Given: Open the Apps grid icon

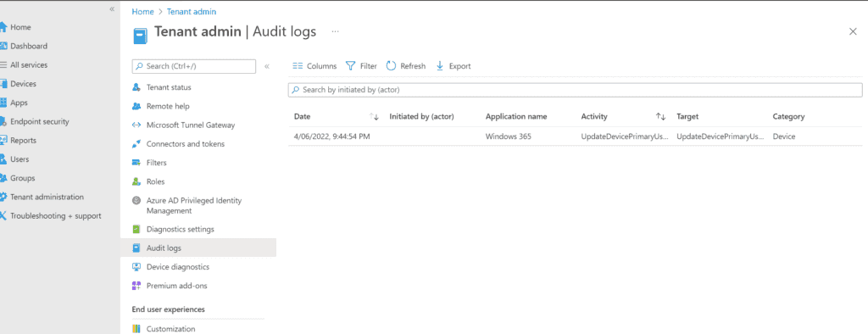Looking at the screenshot, I should 3,103.
